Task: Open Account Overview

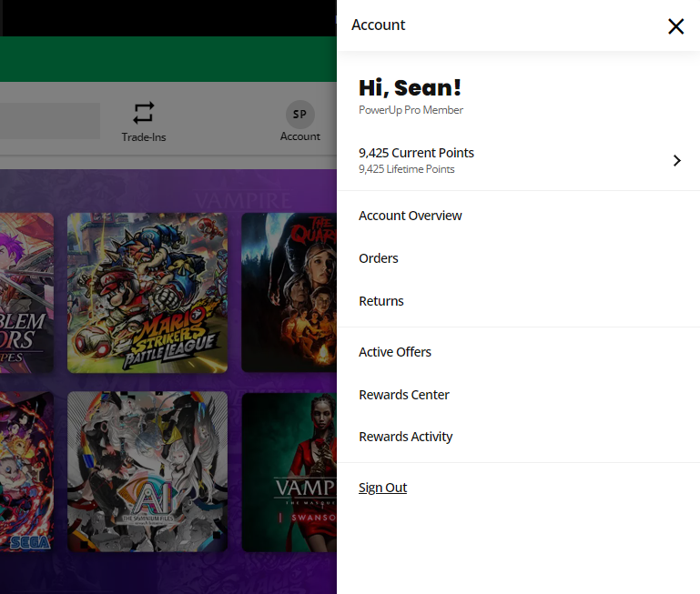Action: (x=410, y=216)
